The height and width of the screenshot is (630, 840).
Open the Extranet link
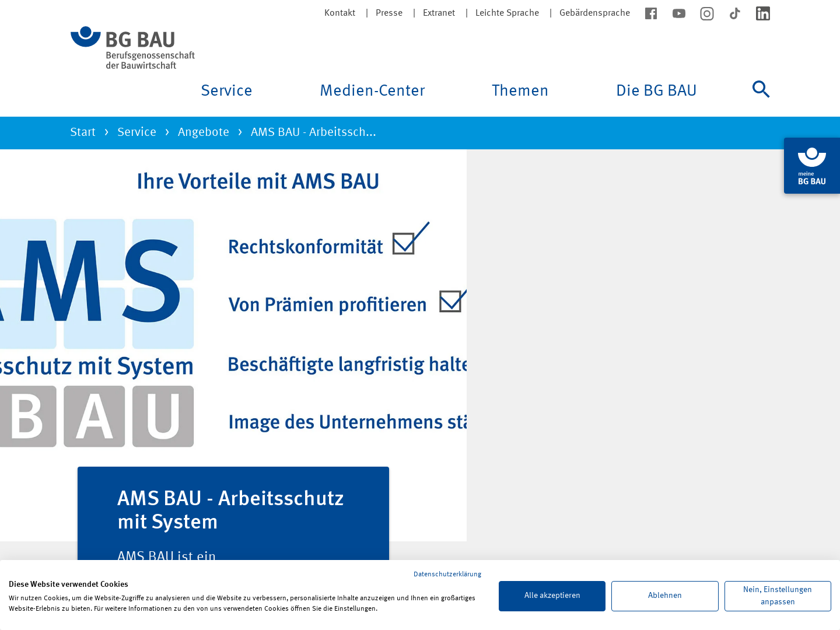click(x=439, y=13)
